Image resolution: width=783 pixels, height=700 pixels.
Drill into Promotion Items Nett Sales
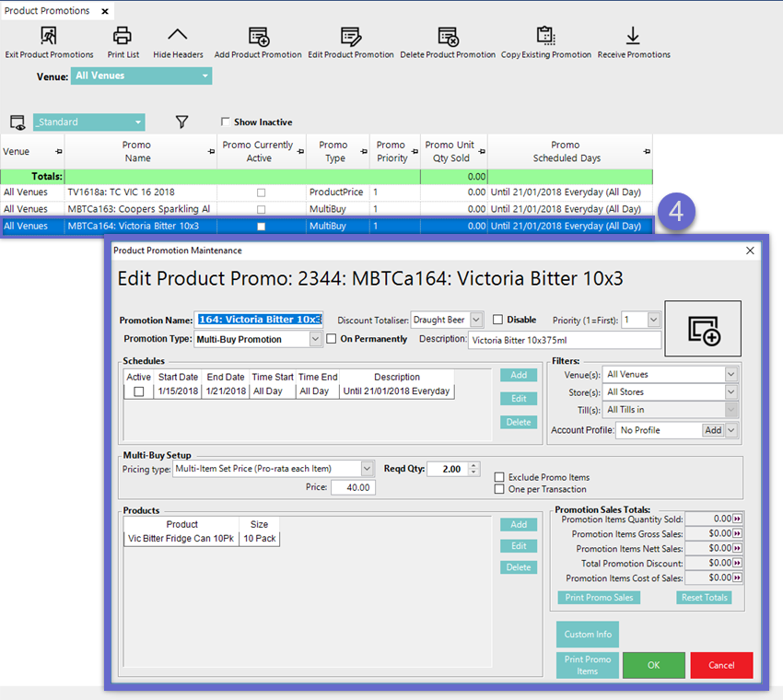[737, 548]
